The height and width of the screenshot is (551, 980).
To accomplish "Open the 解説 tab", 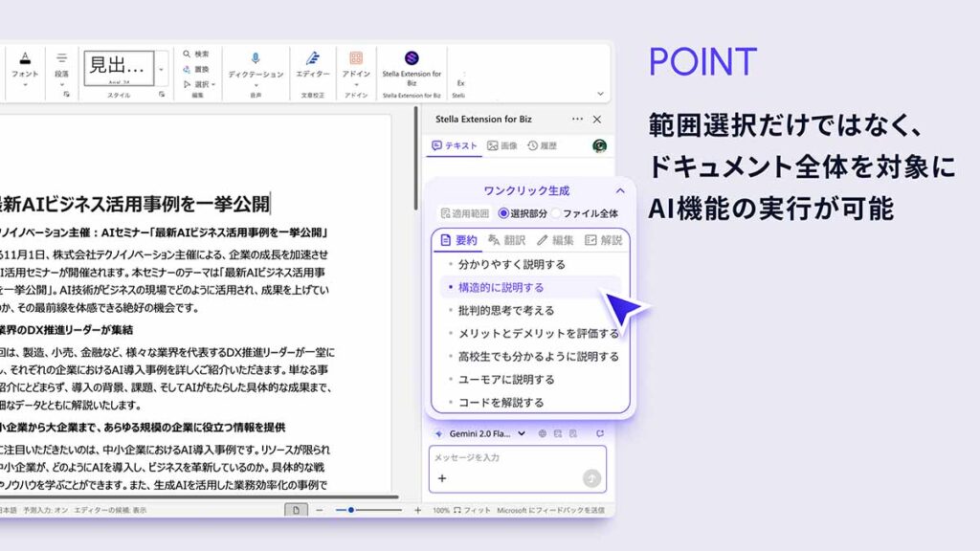I will [603, 240].
